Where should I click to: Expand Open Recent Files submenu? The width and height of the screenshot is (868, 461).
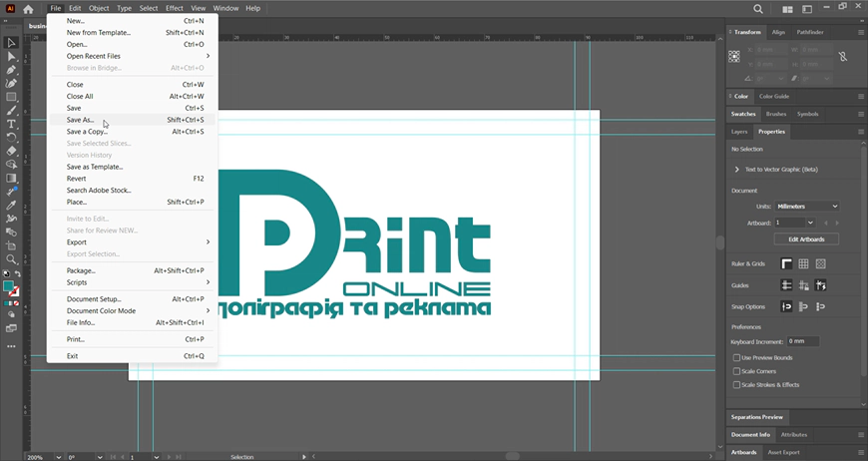point(133,56)
